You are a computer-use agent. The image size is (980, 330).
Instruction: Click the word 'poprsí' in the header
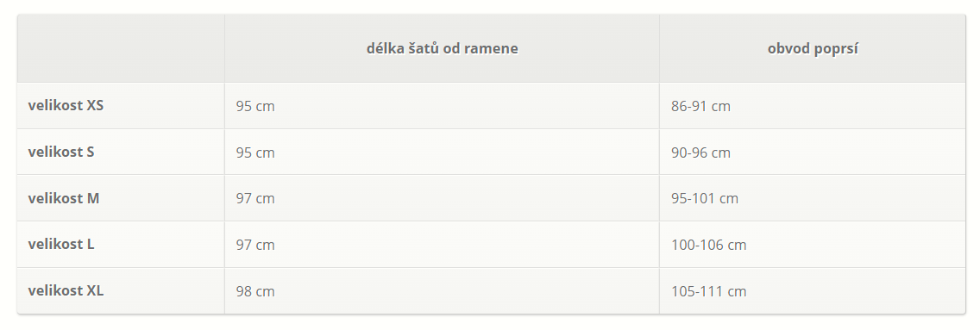tap(837, 48)
